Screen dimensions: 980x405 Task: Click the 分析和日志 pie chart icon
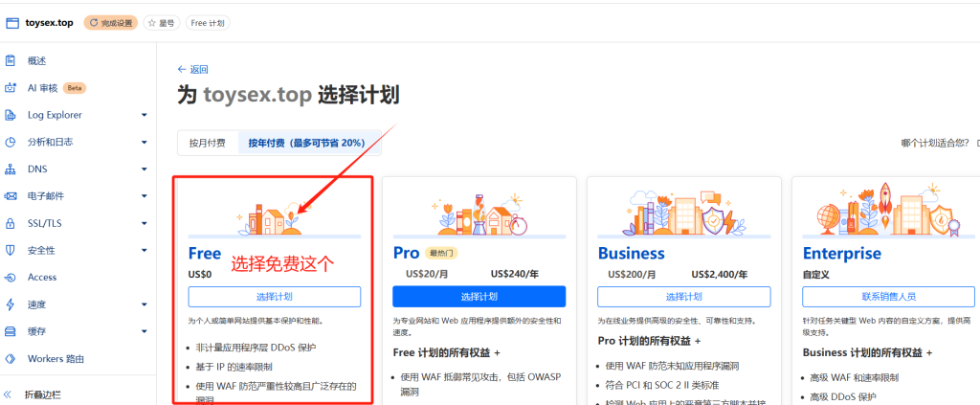pos(10,142)
